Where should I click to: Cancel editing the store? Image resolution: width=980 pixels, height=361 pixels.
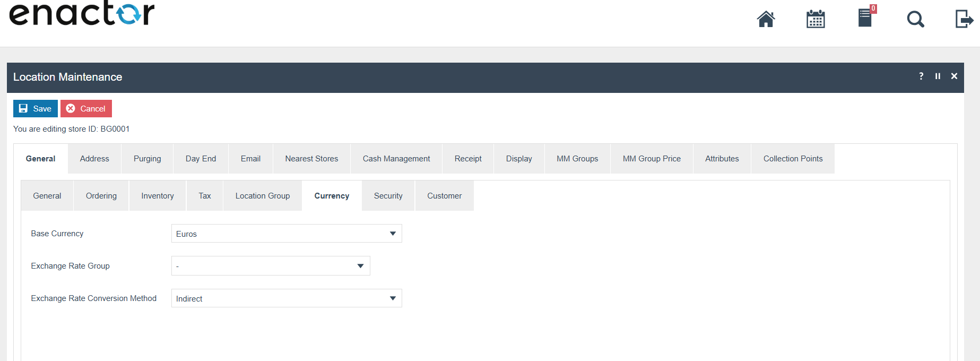[x=86, y=109]
